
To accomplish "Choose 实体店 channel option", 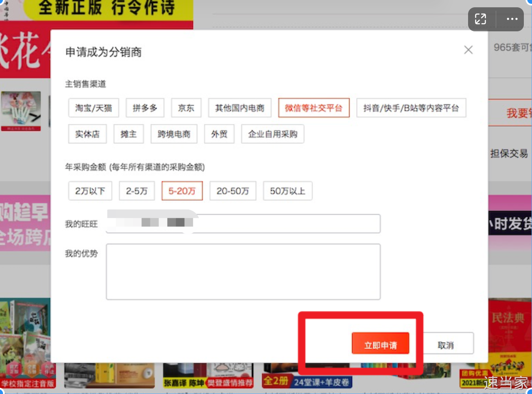I will (88, 134).
